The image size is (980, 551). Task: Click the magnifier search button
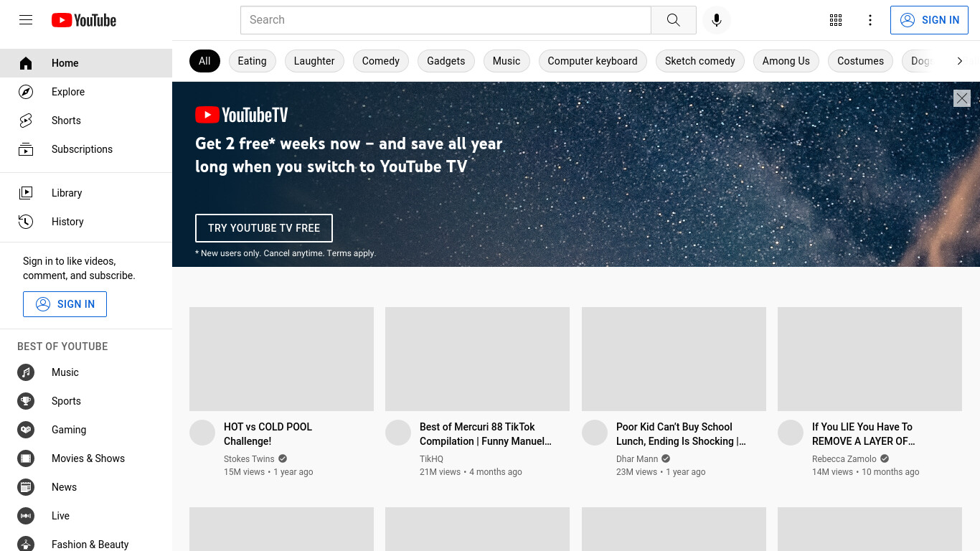pos(673,20)
